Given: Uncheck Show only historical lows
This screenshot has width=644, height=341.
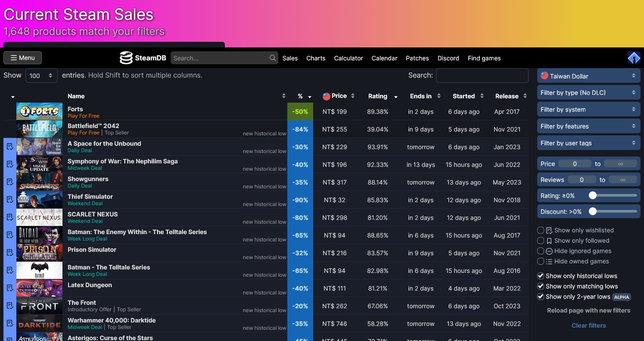Looking at the screenshot, I should pyautogui.click(x=541, y=276).
